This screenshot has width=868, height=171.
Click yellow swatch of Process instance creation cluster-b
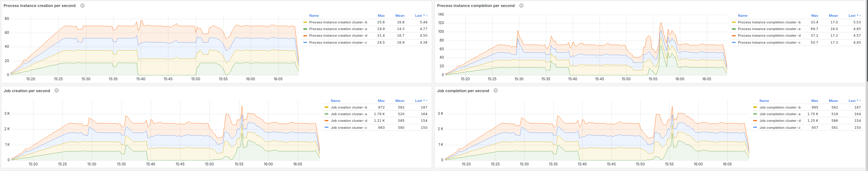(305, 22)
